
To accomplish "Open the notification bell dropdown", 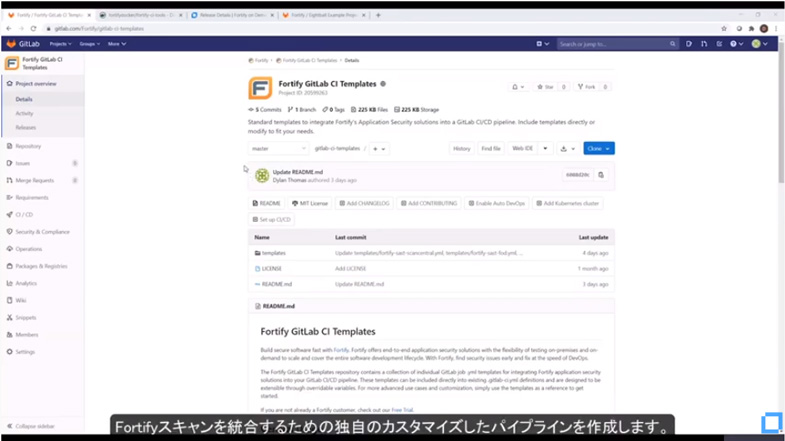I will point(518,87).
